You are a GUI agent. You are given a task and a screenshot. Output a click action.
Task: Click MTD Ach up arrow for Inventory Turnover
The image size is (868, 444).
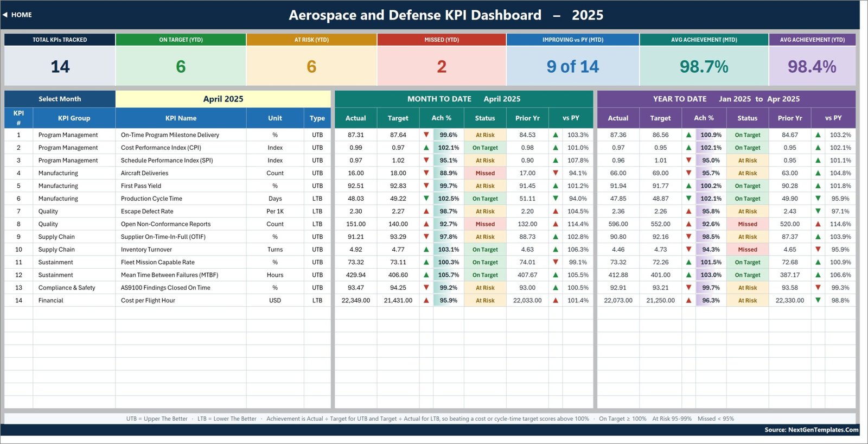click(426, 249)
